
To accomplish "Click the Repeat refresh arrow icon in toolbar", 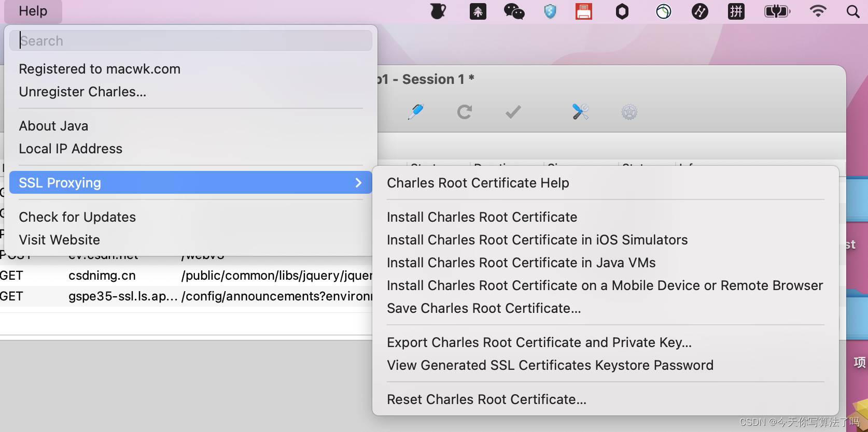I will click(x=465, y=111).
